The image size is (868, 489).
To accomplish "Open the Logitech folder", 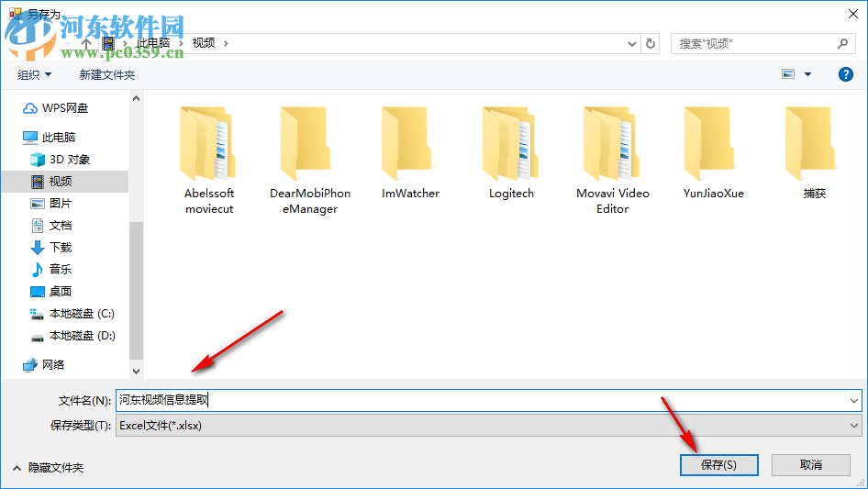I will click(x=511, y=153).
